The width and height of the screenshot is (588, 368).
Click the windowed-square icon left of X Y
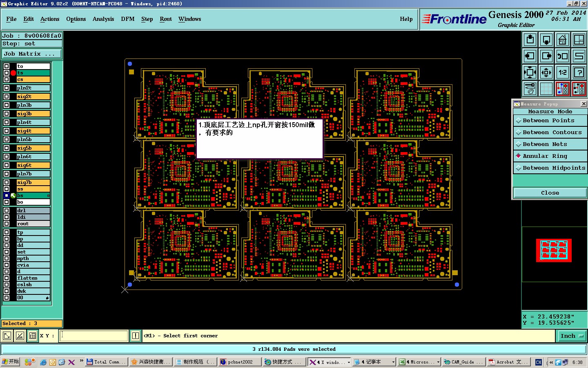click(32, 336)
